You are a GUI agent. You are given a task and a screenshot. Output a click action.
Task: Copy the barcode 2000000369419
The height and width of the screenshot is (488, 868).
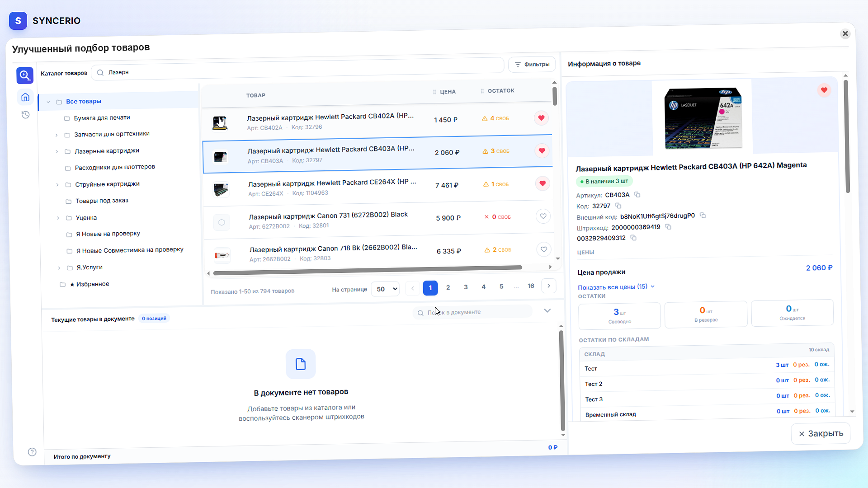(x=668, y=227)
